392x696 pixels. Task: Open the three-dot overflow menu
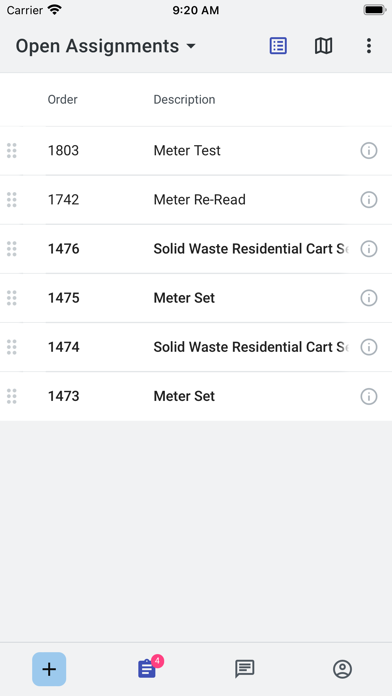(368, 46)
